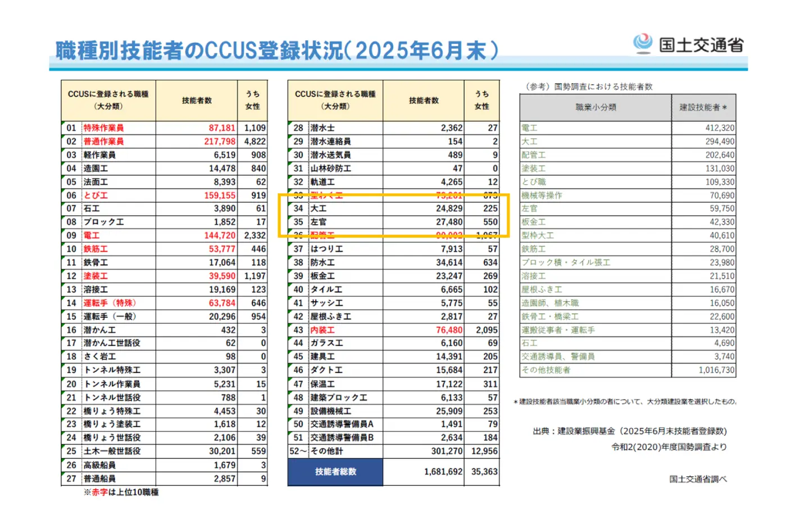Click the 国土交通省 logo emblem
The image size is (791, 532).
pyautogui.click(x=642, y=43)
